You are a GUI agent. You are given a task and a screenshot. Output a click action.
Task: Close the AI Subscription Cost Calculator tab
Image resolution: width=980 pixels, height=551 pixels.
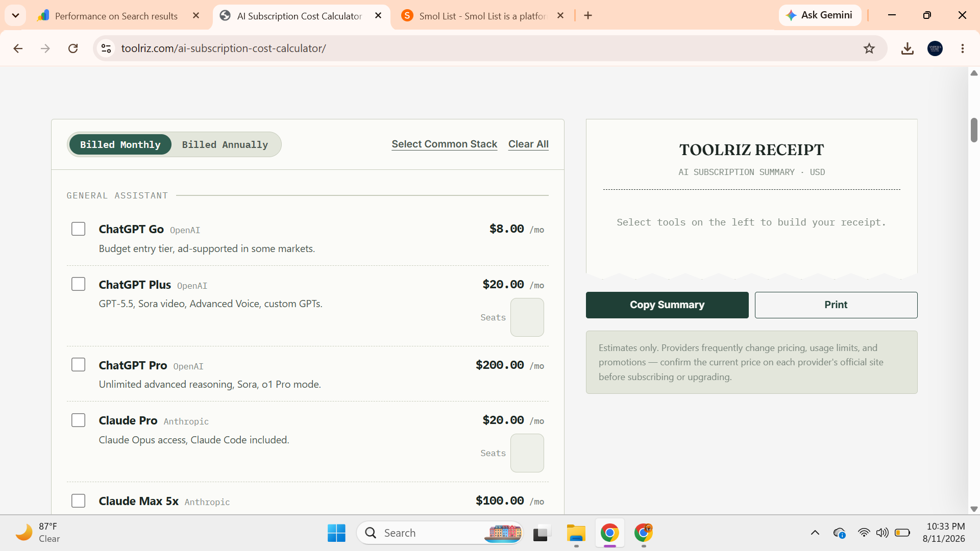coord(378,16)
